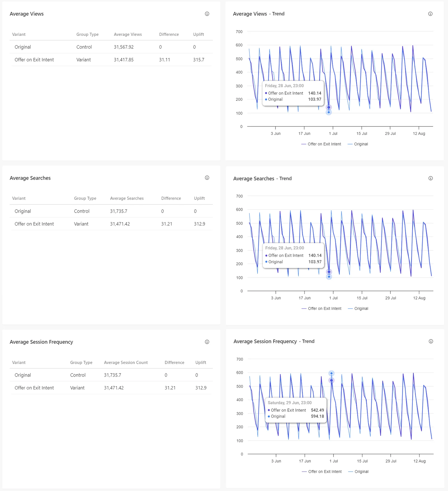This screenshot has height=491, width=448.
Task: Toggle Offer on Exit Intent legend in Average Views Trend
Action: point(321,144)
